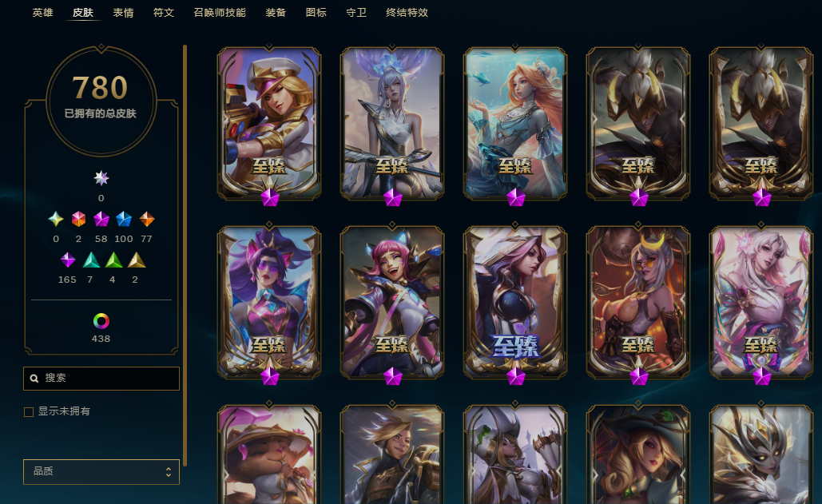The width and height of the screenshot is (822, 504).
Task: Go to the 召唤师技能 tab
Action: pyautogui.click(x=220, y=13)
